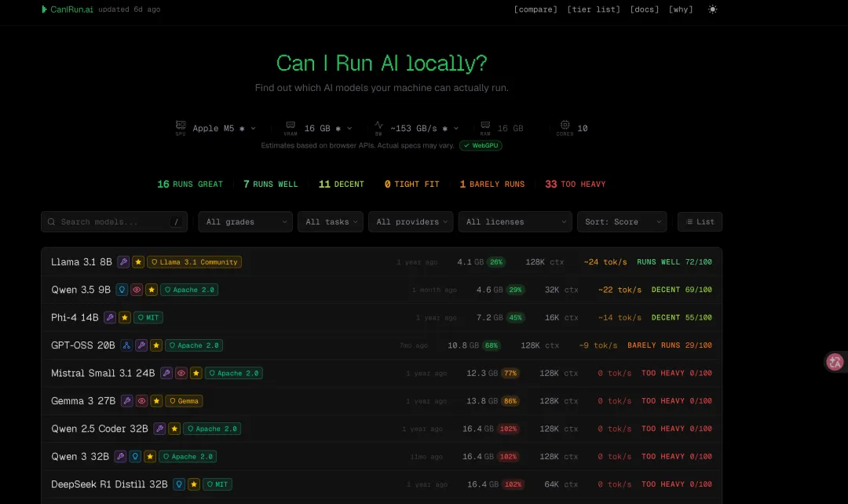Click the Mistral Small 3.1 24B vision icon

(x=181, y=373)
